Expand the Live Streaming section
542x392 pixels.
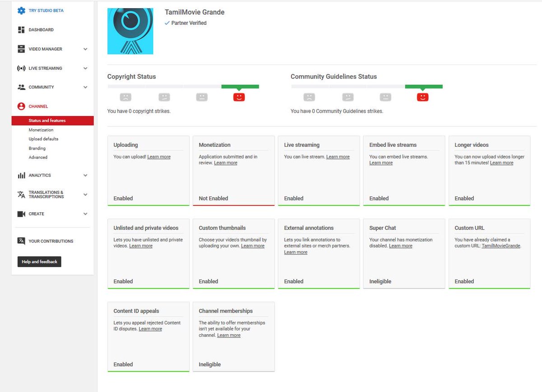click(x=85, y=68)
